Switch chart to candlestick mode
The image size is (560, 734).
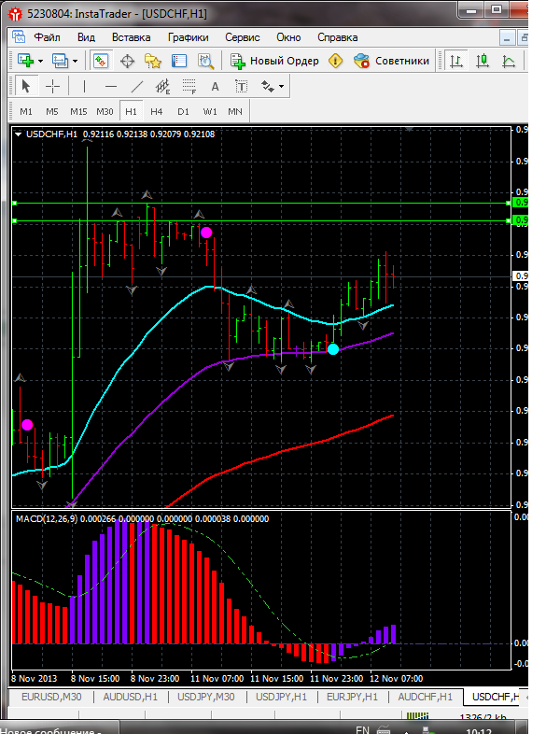(483, 61)
